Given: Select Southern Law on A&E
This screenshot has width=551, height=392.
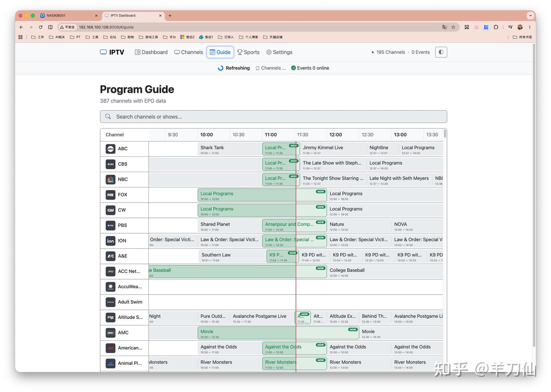Looking at the screenshot, I should tap(232, 256).
